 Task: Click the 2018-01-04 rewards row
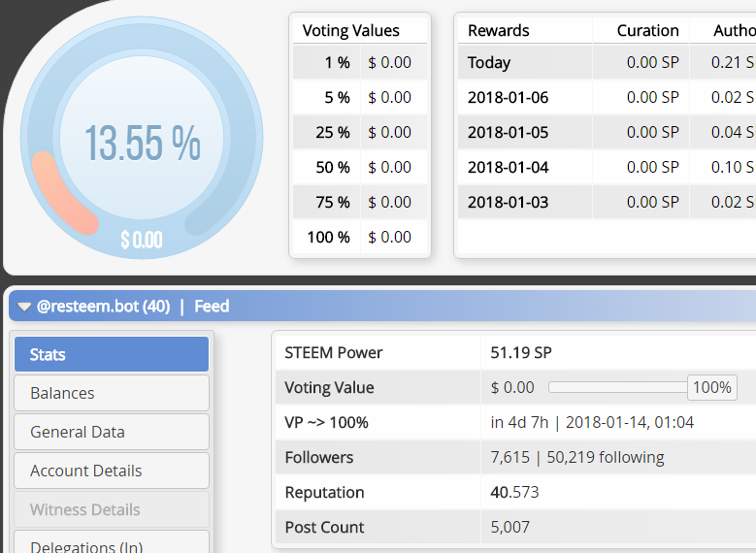[x=607, y=167]
